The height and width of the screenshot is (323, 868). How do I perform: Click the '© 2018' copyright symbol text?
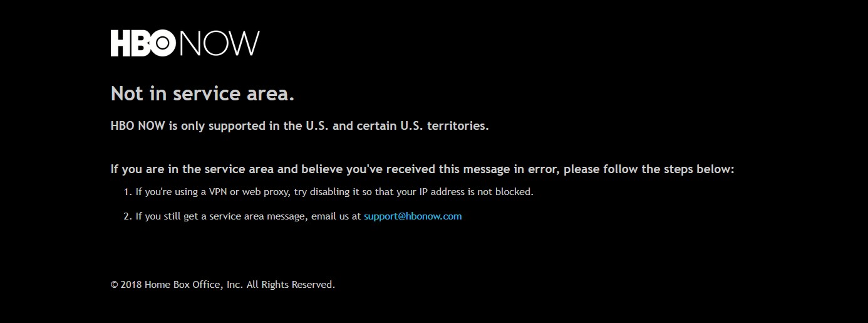click(126, 285)
